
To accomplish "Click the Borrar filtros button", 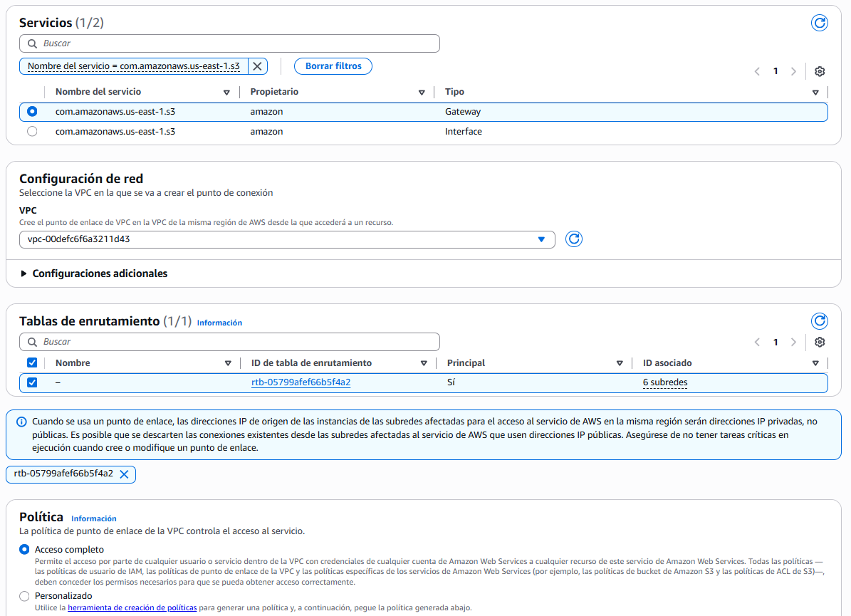I will (333, 66).
